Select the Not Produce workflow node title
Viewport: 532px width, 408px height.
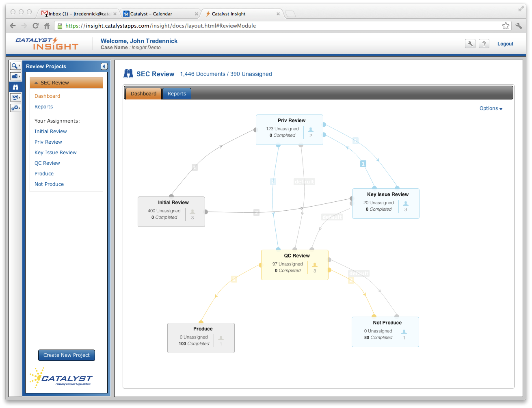(x=387, y=323)
